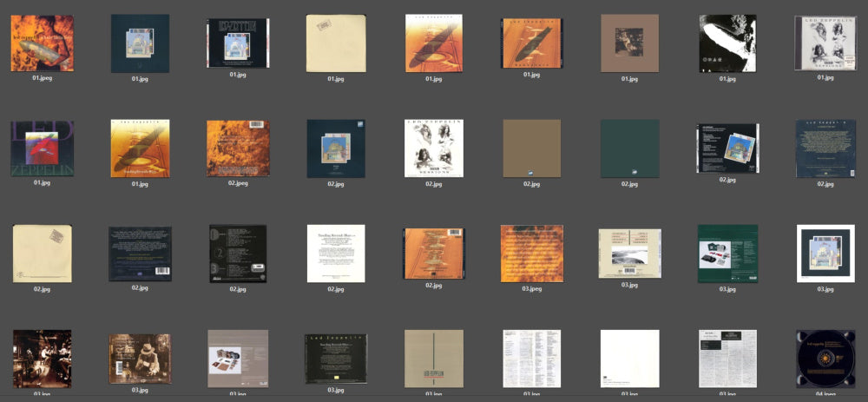
Task: Click the file name '02.jpeg'
Action: tap(238, 183)
